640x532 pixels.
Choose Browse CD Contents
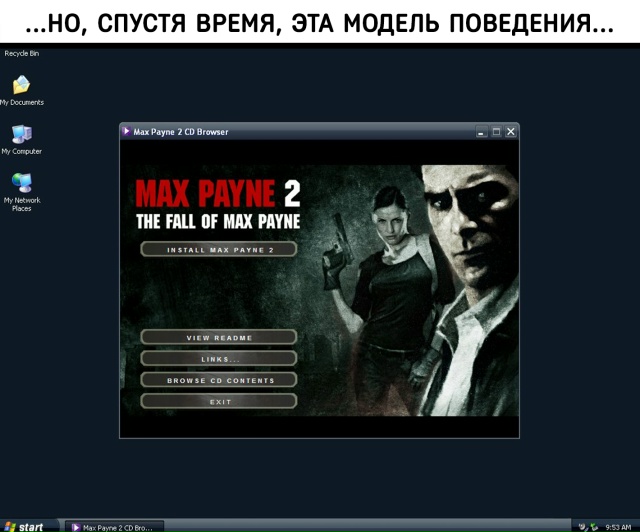(x=219, y=380)
